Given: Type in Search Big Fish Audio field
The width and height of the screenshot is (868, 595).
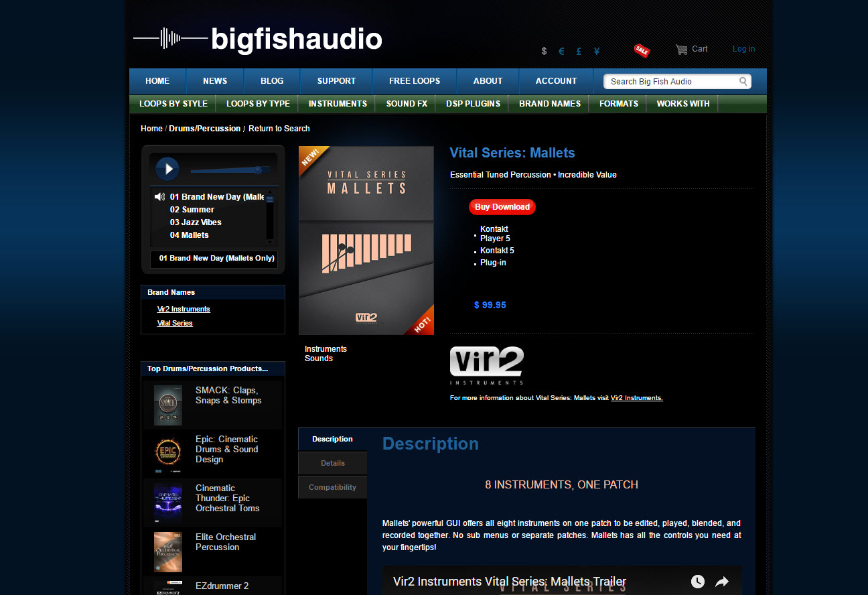Looking at the screenshot, I should (672, 81).
